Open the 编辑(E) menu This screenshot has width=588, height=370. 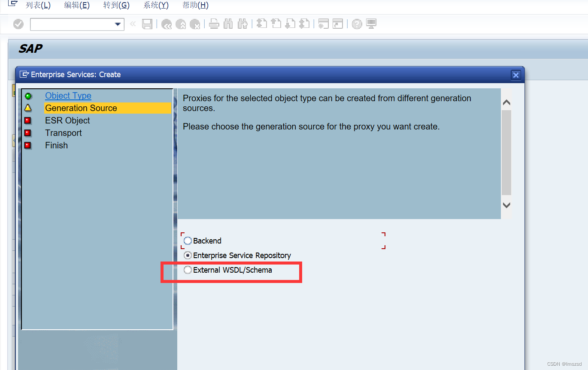[x=77, y=6]
